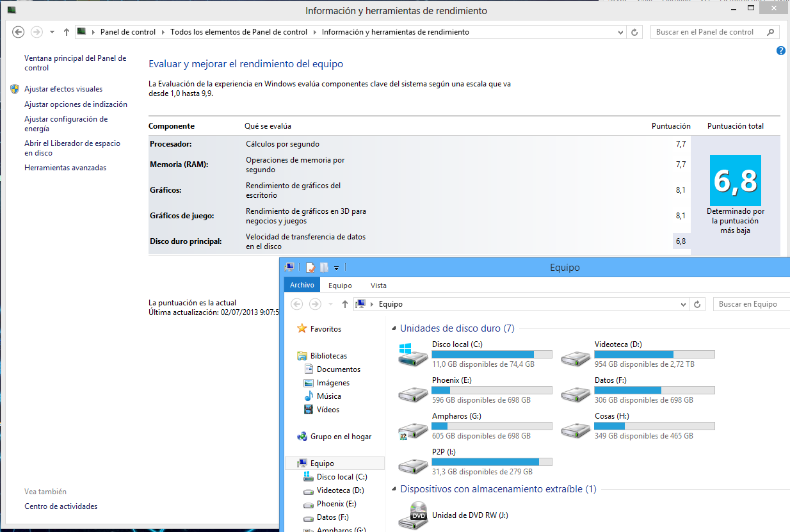Viewport: 790px width, 532px height.
Task: Click 'Todos los elementos de Panel de control' breadcrumb
Action: pos(239,32)
